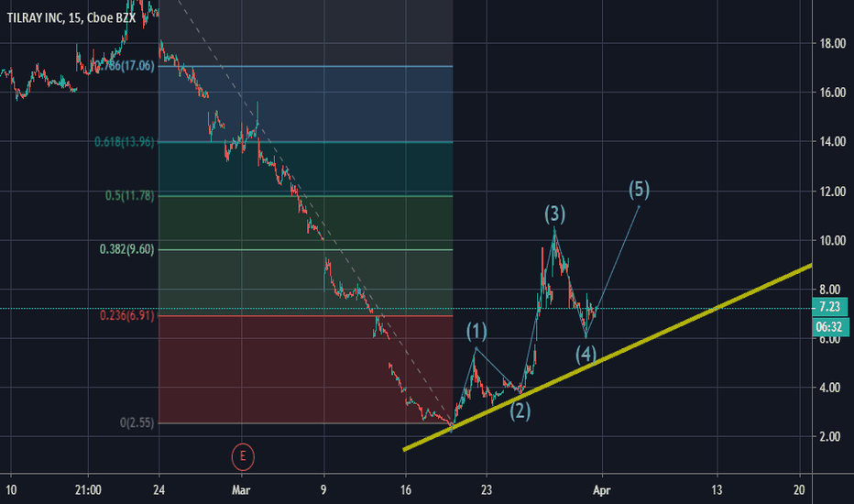Click the 18.00 price axis label

coord(833,44)
